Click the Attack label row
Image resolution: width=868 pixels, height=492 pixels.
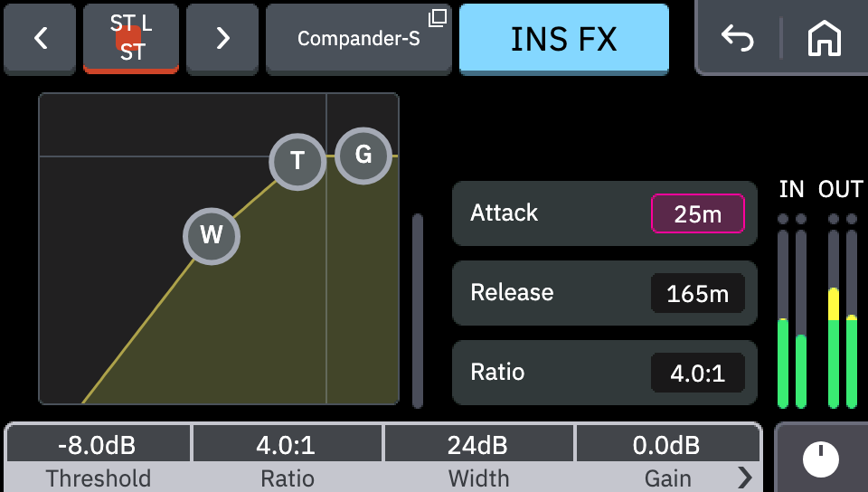click(x=605, y=213)
